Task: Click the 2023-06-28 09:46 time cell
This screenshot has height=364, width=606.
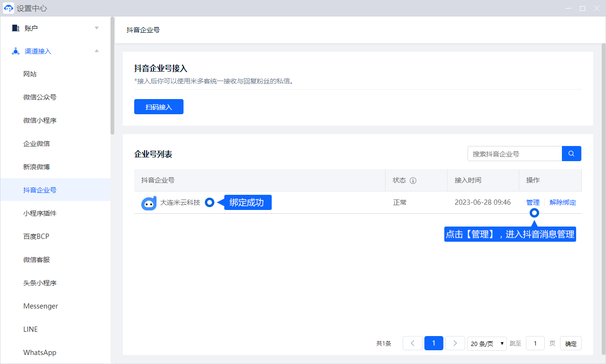Action: pos(483,202)
